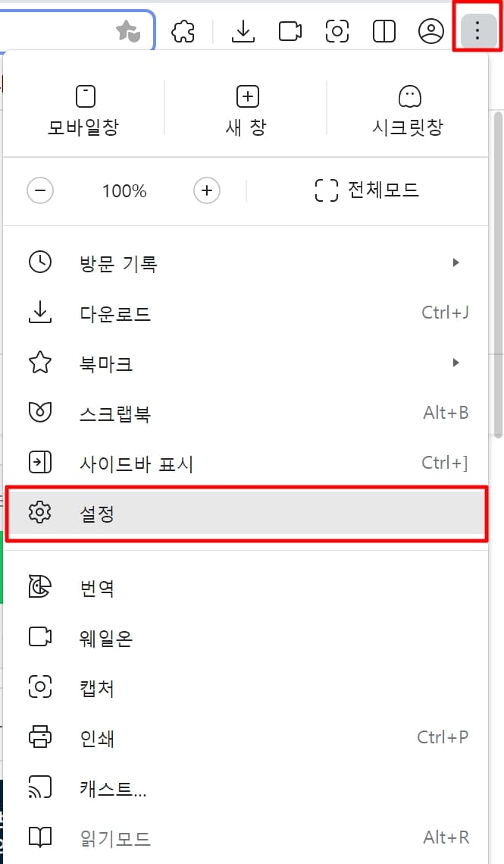504x864 pixels.
Task: Open the 번역 translation menu item
Action: (x=97, y=587)
